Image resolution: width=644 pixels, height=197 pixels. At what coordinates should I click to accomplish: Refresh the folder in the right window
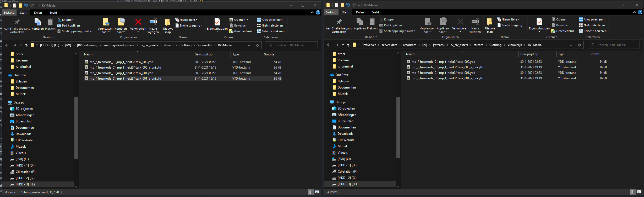point(579,45)
